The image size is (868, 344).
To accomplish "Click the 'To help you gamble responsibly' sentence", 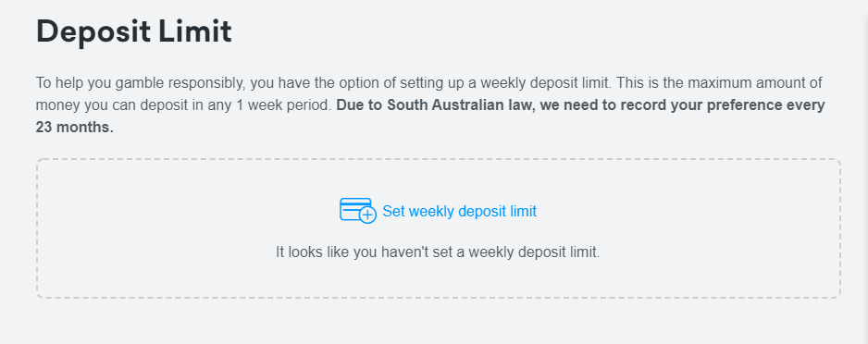I will [141, 83].
